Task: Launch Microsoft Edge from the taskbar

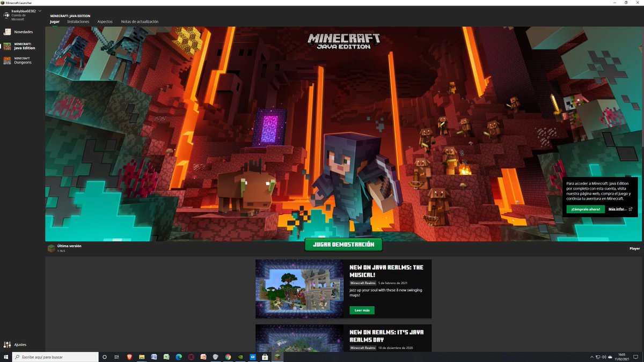Action: (x=179, y=357)
